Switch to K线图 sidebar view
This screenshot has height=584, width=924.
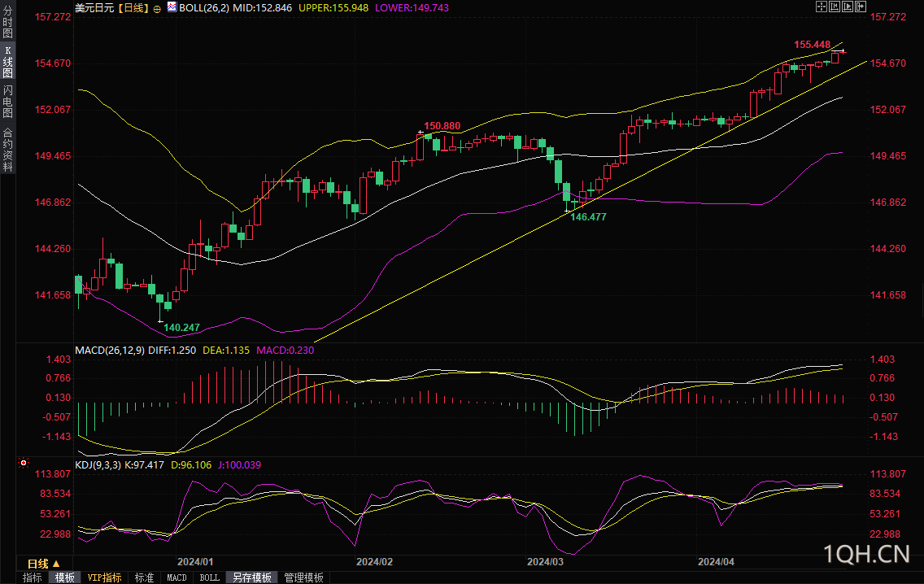[7, 62]
